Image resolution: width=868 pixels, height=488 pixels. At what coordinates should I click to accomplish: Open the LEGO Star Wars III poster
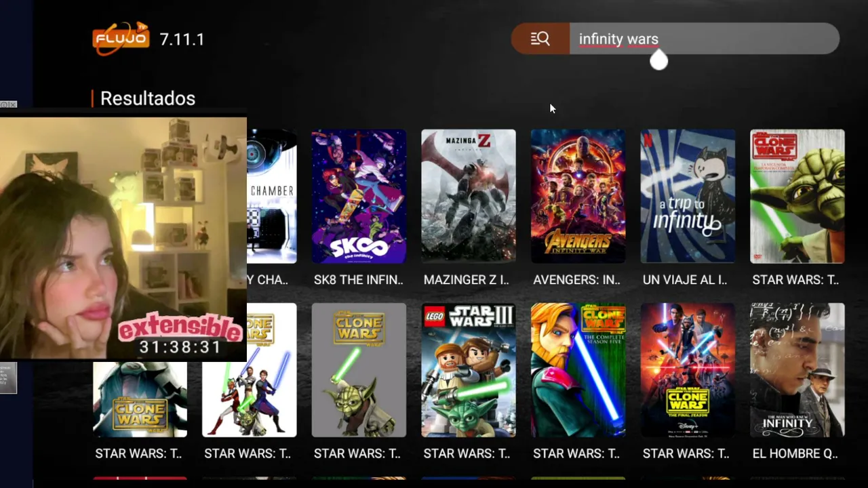pos(469,370)
